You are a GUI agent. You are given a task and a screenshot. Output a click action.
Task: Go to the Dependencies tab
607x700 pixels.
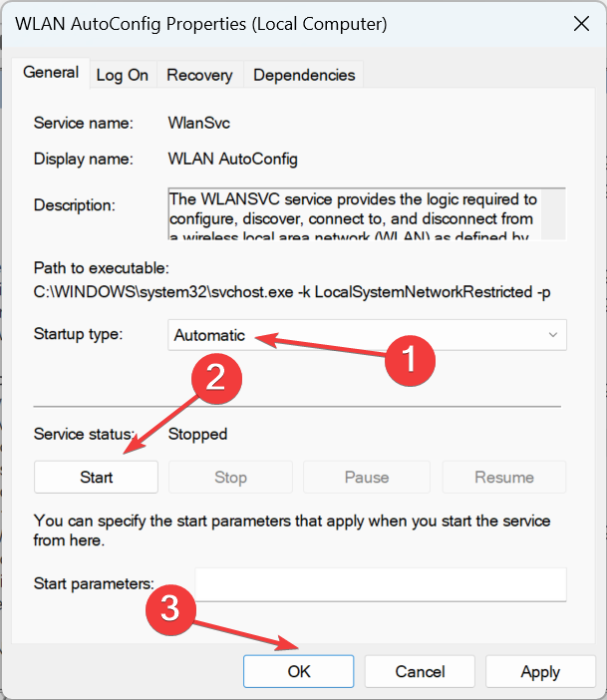pos(304,75)
